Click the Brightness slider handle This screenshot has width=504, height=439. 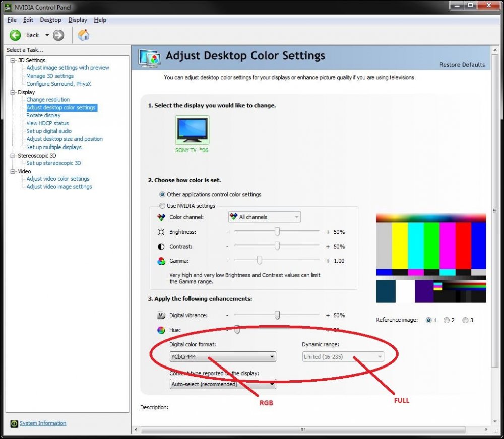coord(277,232)
